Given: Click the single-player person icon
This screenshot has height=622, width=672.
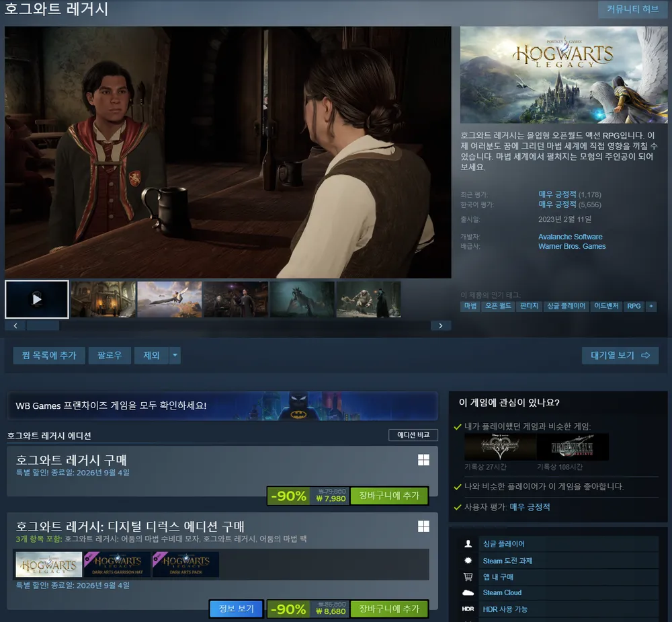Looking at the screenshot, I should point(468,544).
